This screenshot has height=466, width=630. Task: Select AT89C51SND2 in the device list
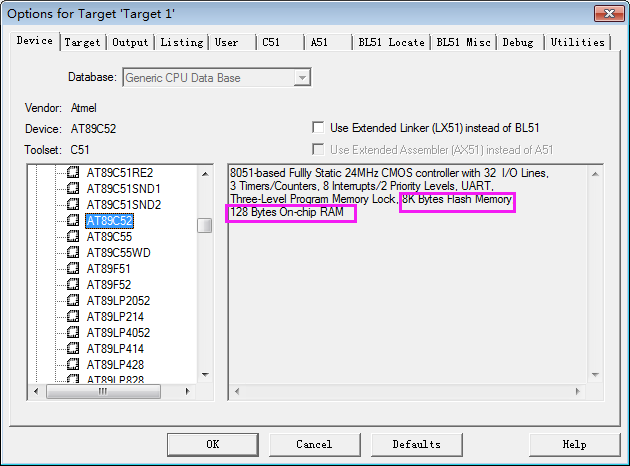pos(124,205)
